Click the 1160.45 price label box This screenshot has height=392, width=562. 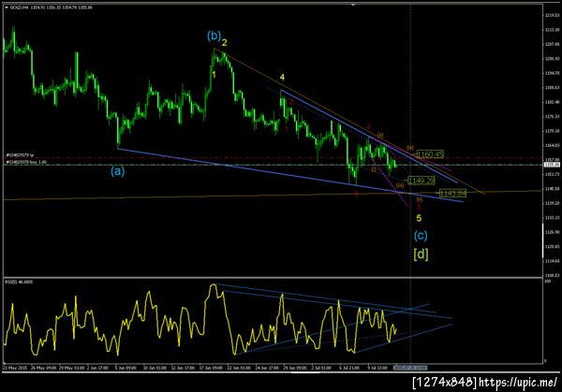431,154
